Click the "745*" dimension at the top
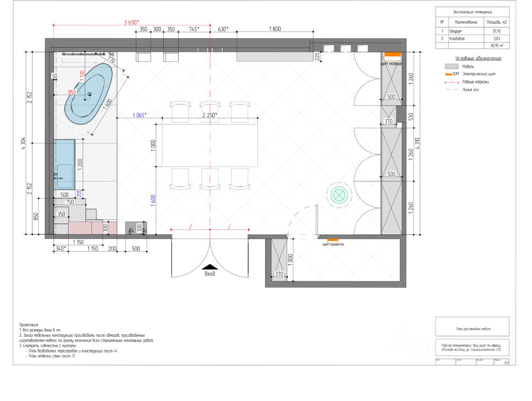 click(x=194, y=29)
